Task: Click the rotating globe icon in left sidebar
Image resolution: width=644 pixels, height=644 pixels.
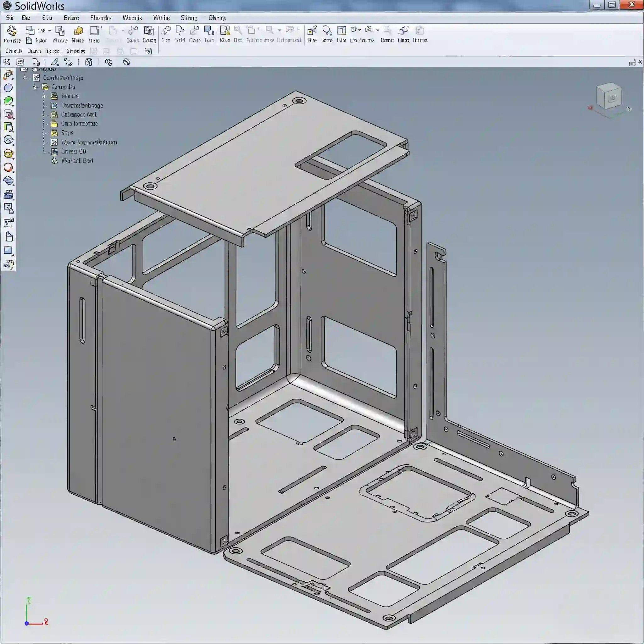Action: (x=8, y=140)
